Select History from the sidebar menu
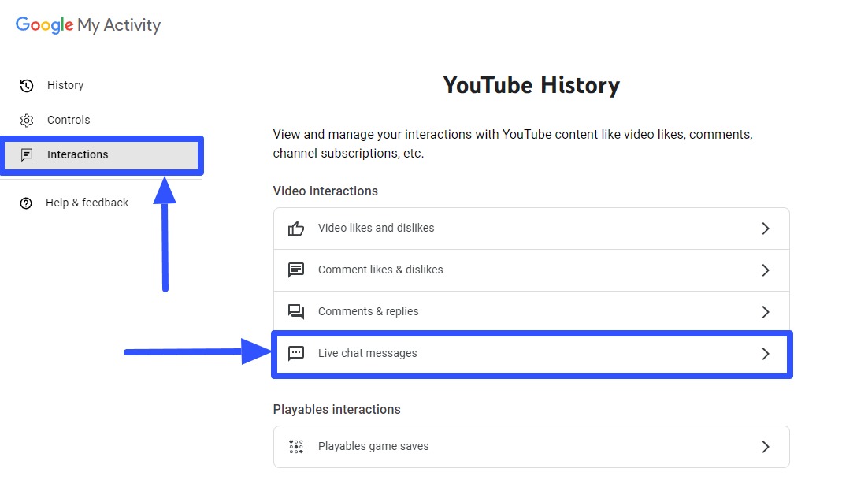 point(65,85)
